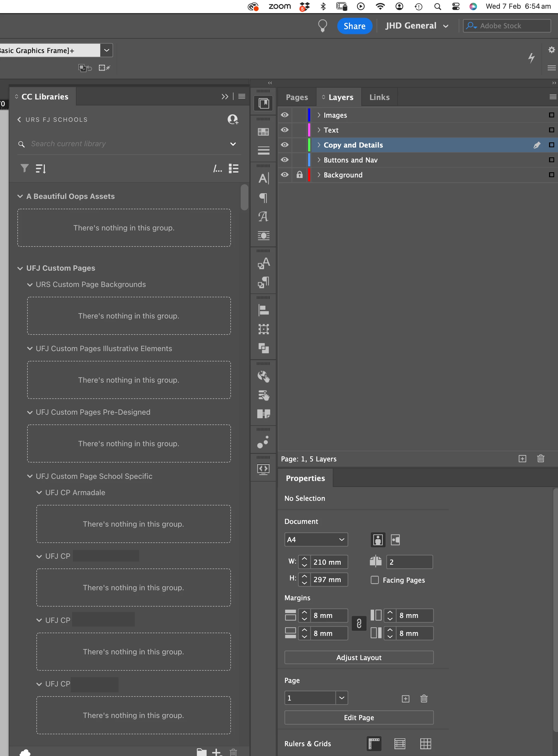Image resolution: width=558 pixels, height=756 pixels.
Task: Open the Page number dropdown arrow
Action: [342, 698]
